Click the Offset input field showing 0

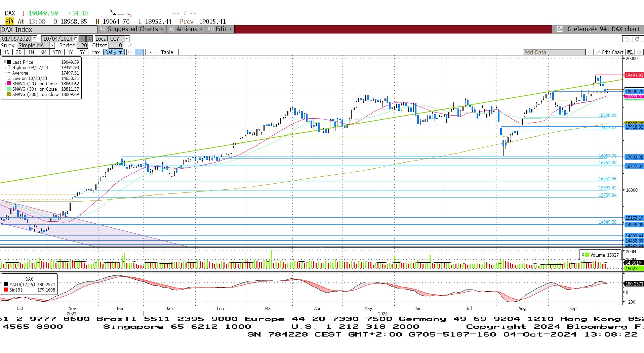pos(116,45)
